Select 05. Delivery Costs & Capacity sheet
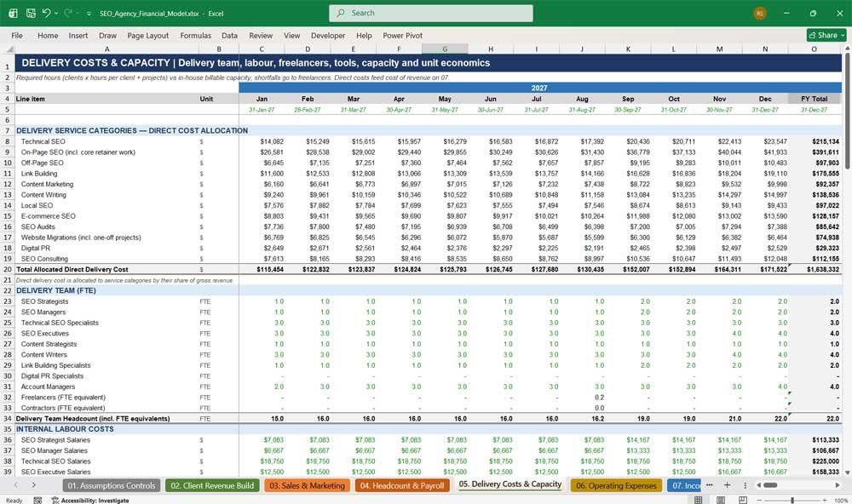Screen dimensions: 852x504 (509, 484)
